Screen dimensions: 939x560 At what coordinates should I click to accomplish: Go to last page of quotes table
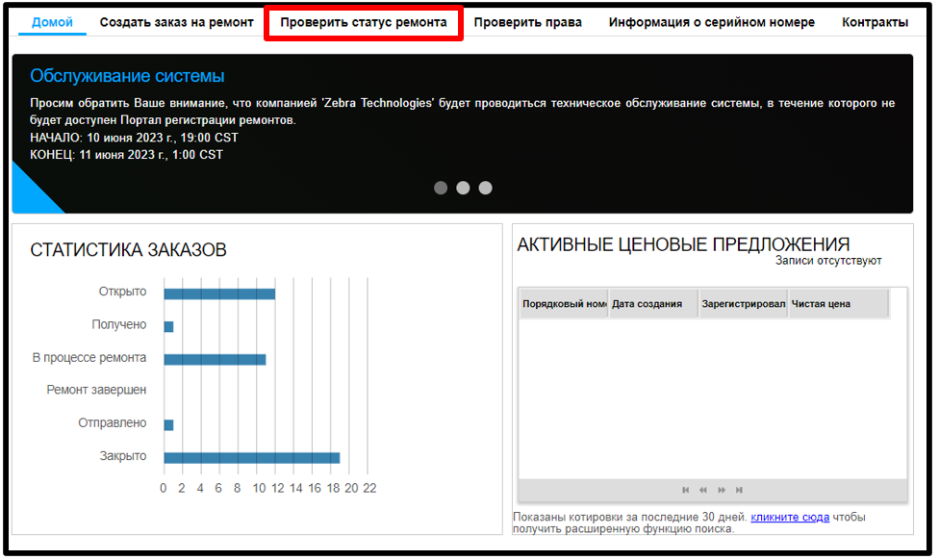pos(740,490)
